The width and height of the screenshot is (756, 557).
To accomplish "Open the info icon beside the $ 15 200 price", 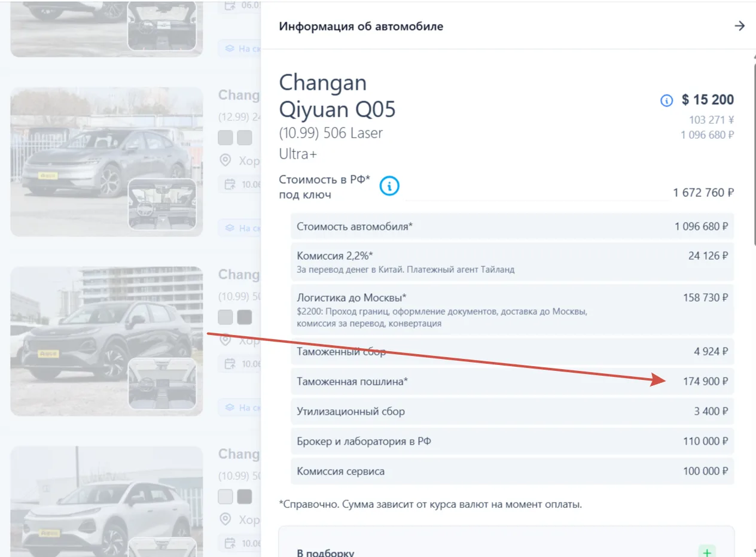I will click(x=666, y=101).
